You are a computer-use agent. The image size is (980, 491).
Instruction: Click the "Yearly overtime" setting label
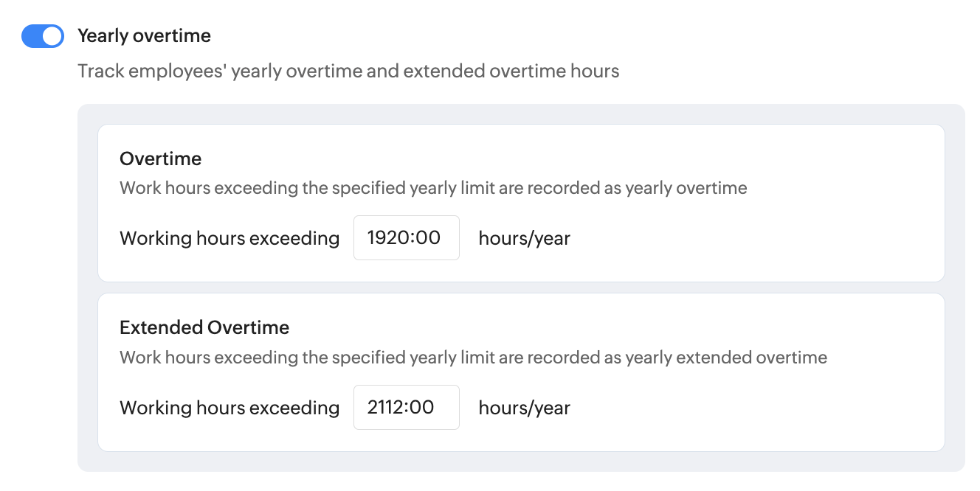144,35
